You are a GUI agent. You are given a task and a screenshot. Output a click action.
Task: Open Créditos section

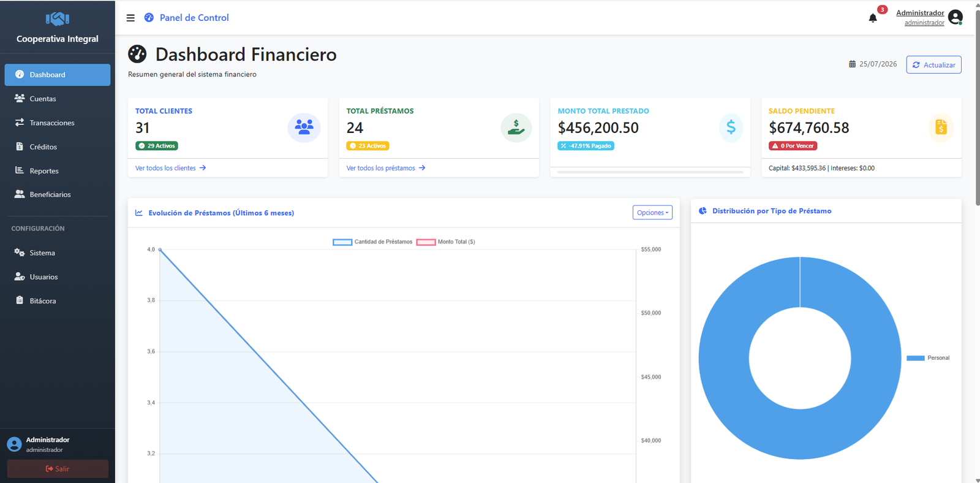tap(58, 146)
